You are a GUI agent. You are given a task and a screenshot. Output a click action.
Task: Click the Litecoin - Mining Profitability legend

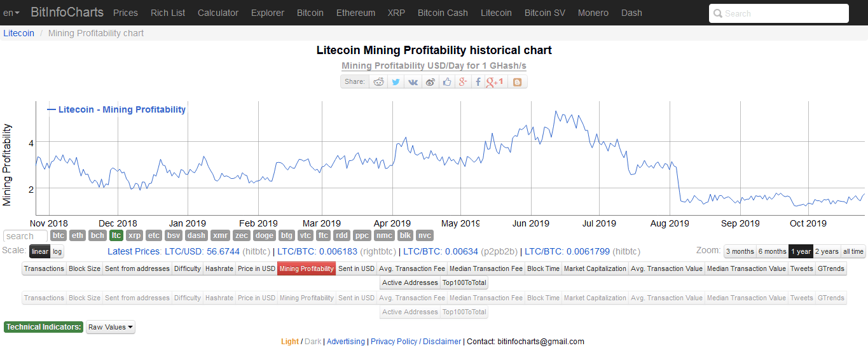point(117,109)
